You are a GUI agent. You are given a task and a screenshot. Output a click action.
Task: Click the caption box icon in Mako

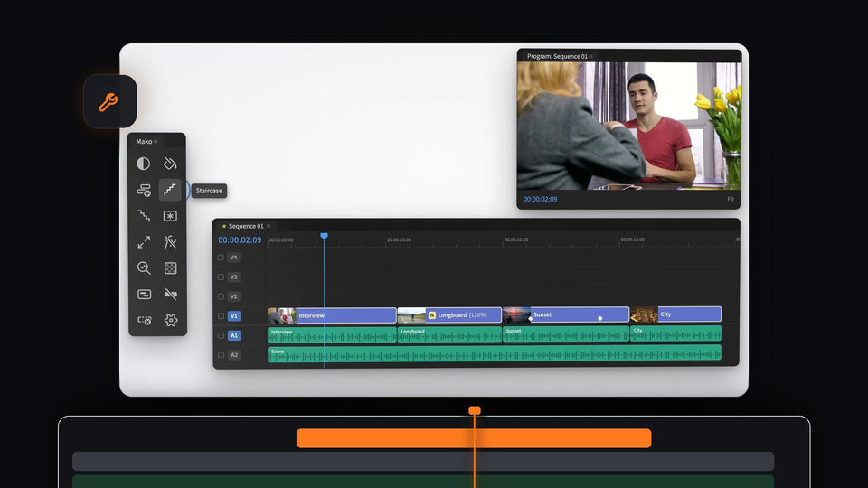pyautogui.click(x=144, y=294)
